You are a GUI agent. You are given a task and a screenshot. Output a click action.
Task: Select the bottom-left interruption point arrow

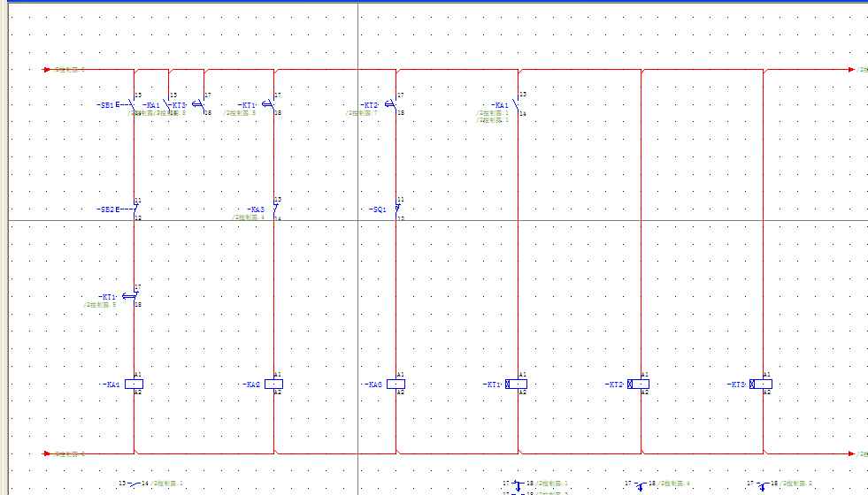(47, 453)
